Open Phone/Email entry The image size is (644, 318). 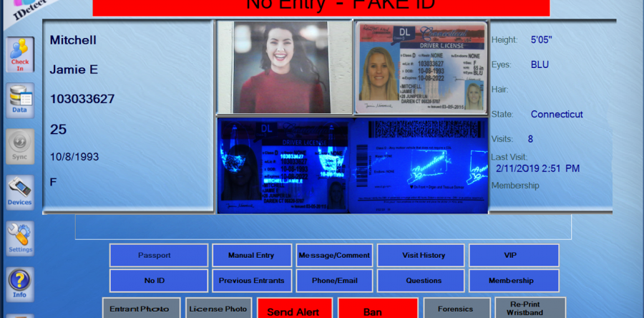[x=334, y=280]
